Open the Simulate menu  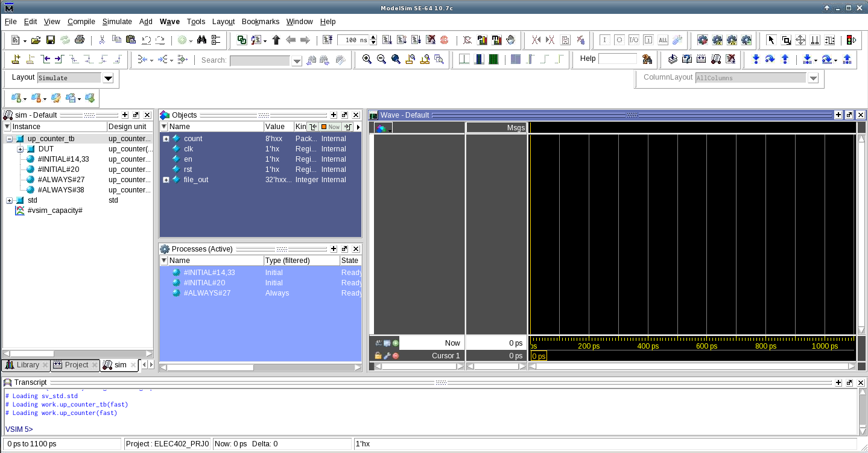click(x=117, y=22)
